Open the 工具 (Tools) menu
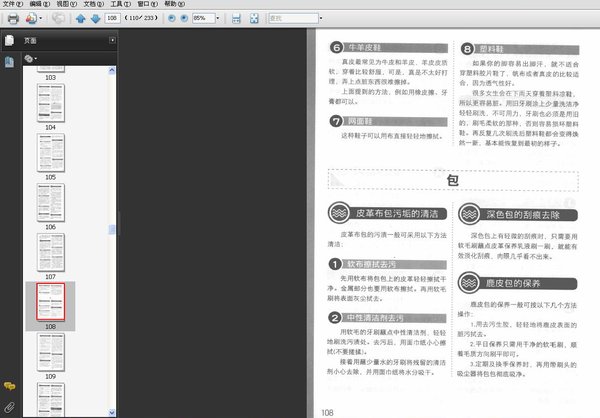 [x=116, y=5]
